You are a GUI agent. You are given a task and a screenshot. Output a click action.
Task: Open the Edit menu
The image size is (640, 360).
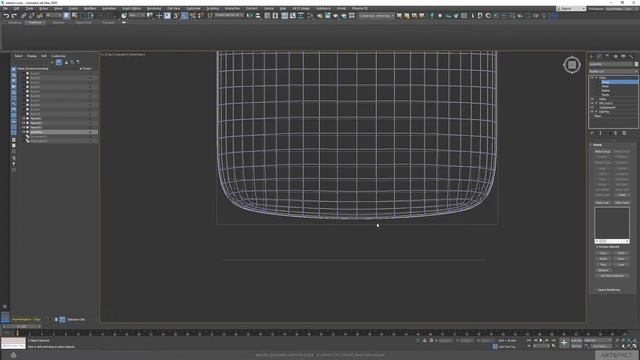point(16,8)
